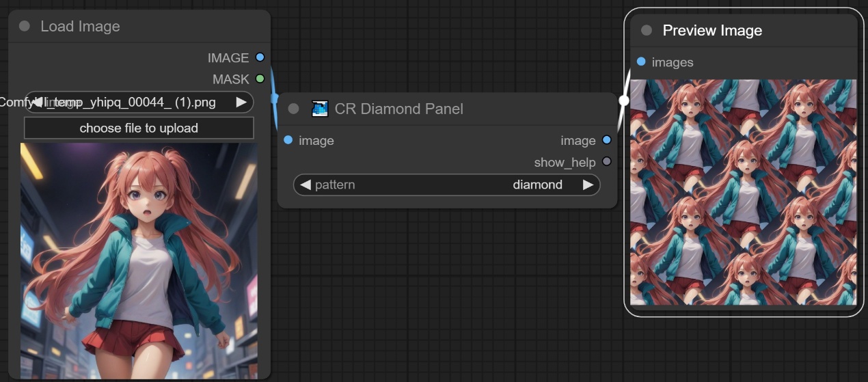Select previous pattern with the left arrow
868x382 pixels.
(305, 185)
